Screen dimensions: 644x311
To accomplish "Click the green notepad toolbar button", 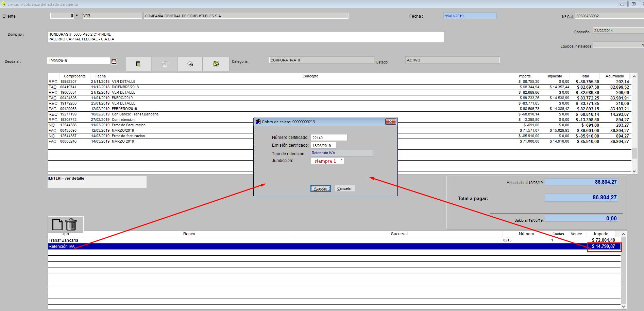I will coord(138,64).
